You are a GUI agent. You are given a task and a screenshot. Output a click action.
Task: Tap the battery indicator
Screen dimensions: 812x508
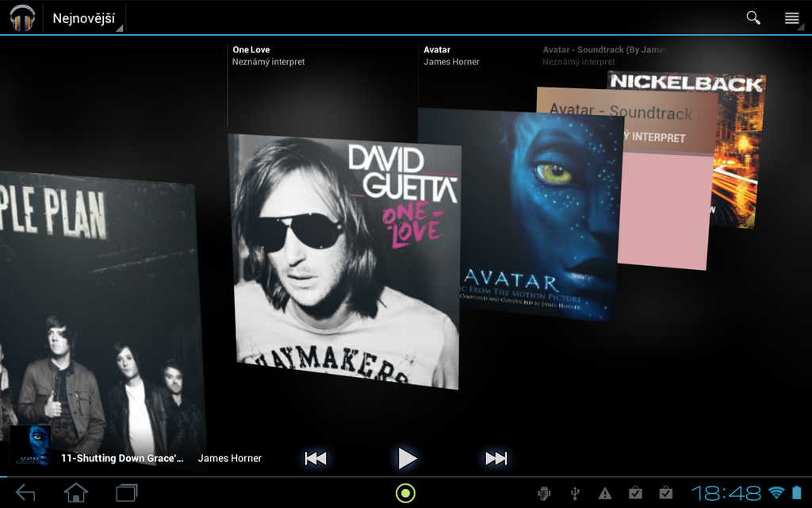pyautogui.click(x=796, y=492)
